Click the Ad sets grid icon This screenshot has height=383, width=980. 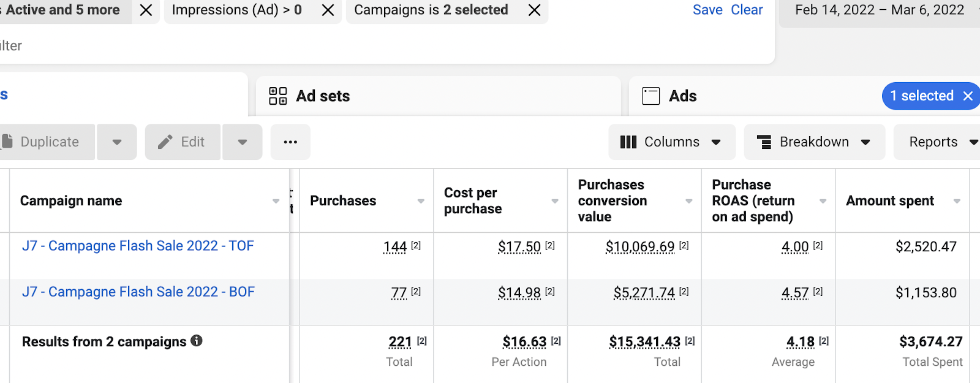(x=278, y=96)
